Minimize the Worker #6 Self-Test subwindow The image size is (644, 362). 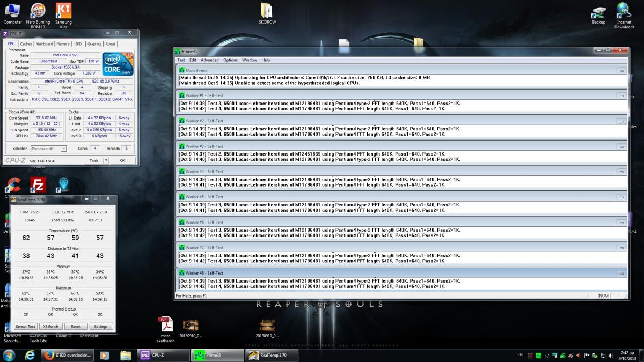pyautogui.click(x=621, y=223)
